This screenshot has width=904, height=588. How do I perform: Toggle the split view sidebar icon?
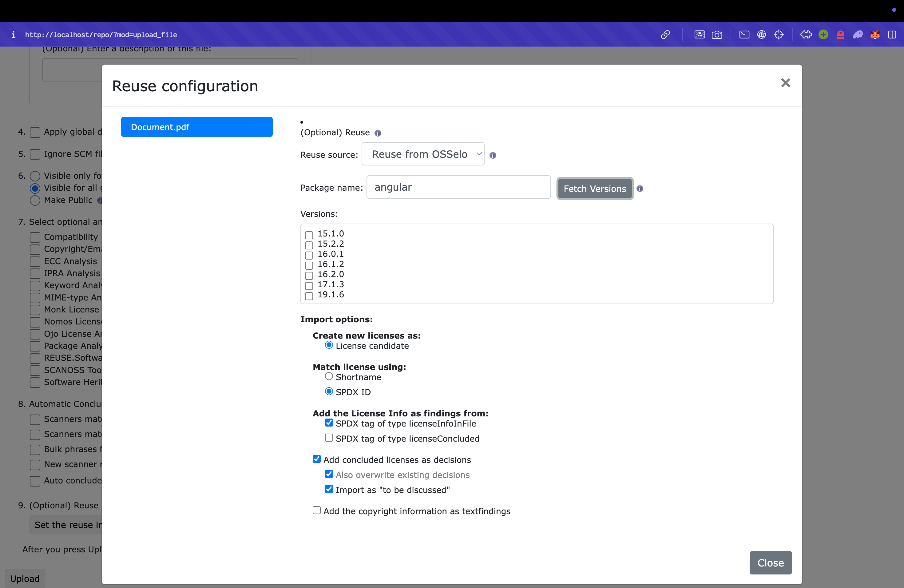tap(892, 34)
